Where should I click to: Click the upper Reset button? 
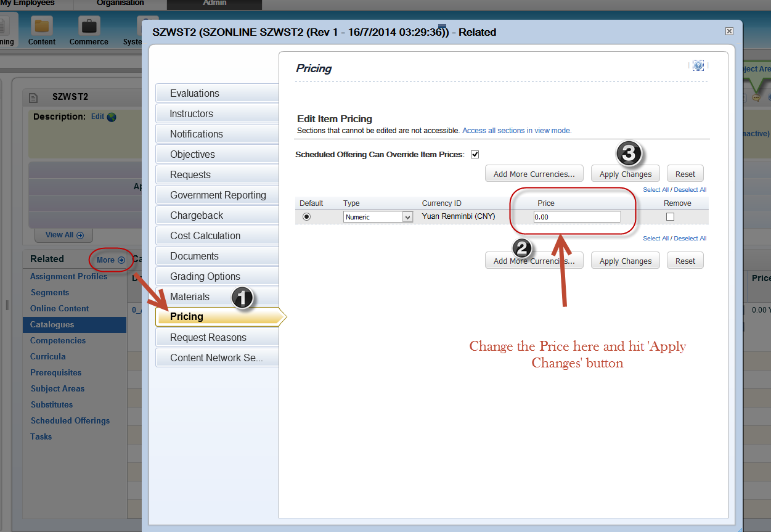pyautogui.click(x=685, y=174)
